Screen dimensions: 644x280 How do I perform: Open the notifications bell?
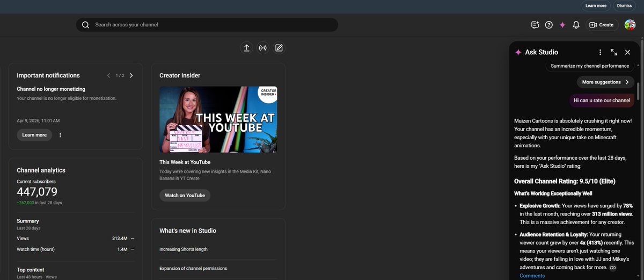coord(576,25)
